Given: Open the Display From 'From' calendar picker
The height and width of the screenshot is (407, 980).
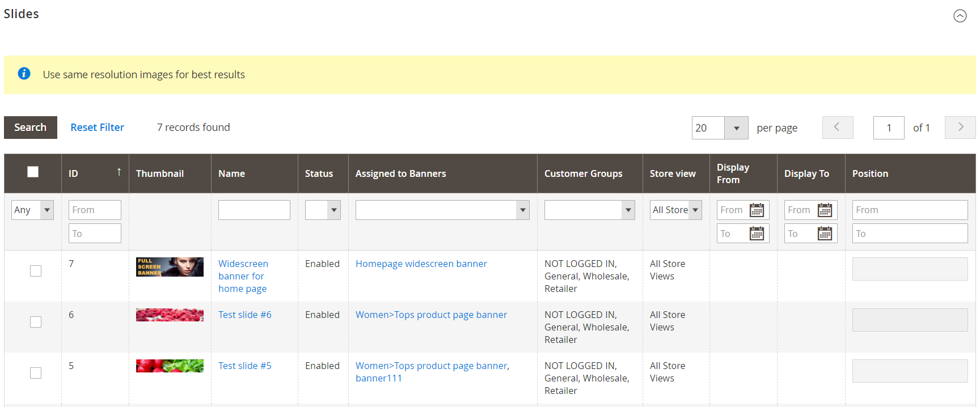Looking at the screenshot, I should (757, 210).
